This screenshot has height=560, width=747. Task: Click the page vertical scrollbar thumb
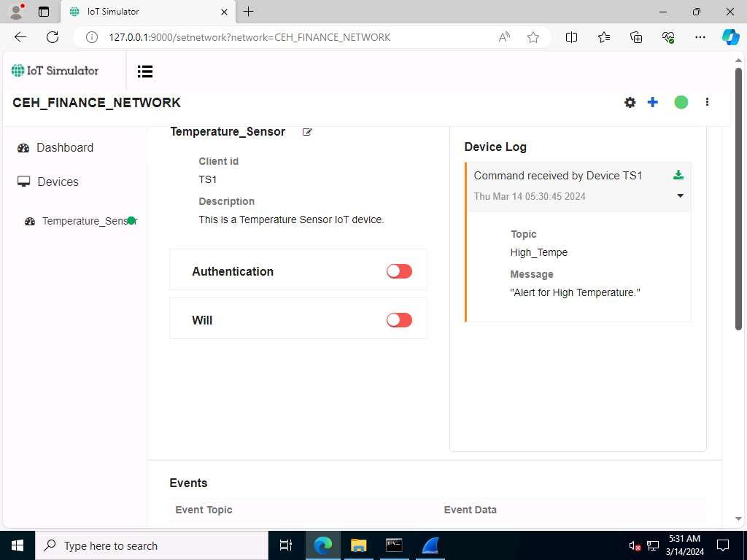[x=738, y=198]
